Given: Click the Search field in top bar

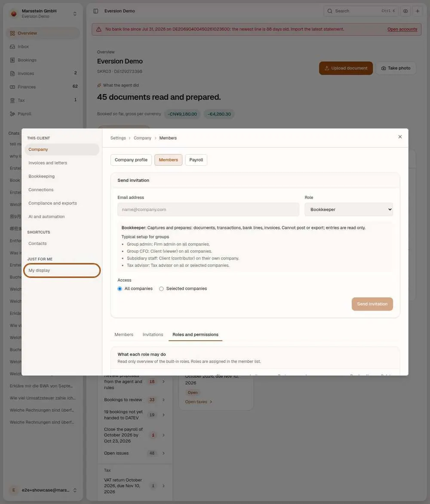Looking at the screenshot, I should coord(361,11).
